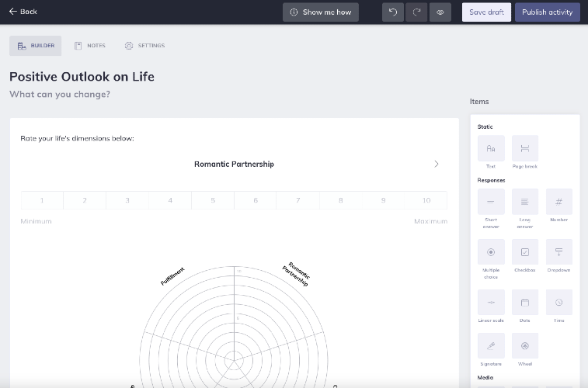Add a Page break item
This screenshot has height=388, width=588.
click(525, 149)
